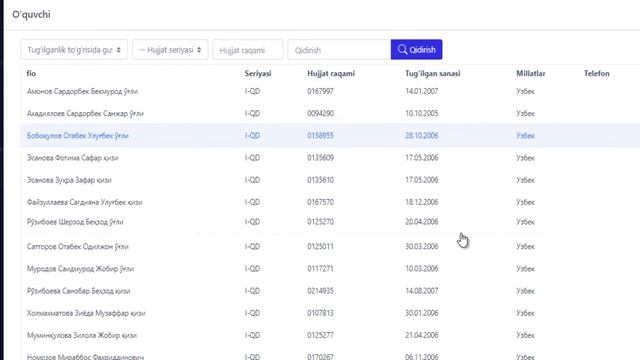The image size is (640, 360).
Task: Click document number 0125270
Action: 320,222
